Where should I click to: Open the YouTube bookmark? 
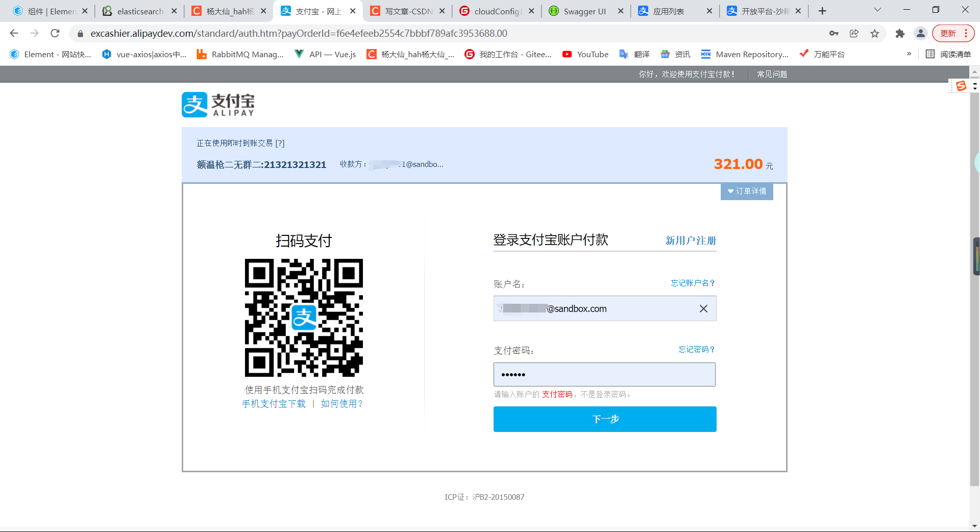585,54
